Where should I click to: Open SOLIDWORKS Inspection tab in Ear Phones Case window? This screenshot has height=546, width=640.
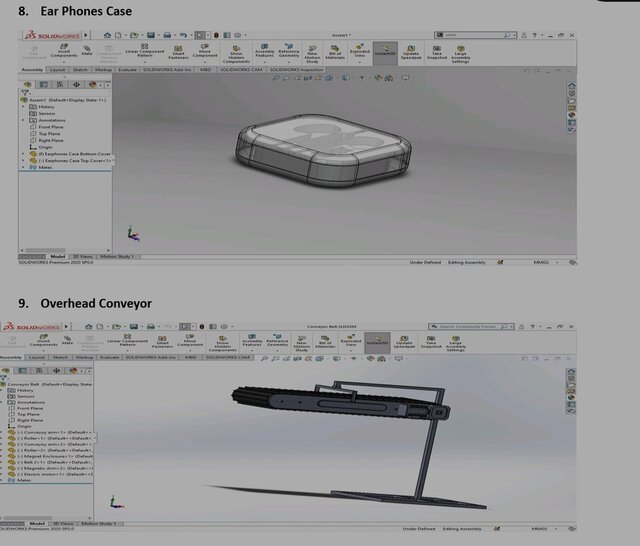click(296, 70)
